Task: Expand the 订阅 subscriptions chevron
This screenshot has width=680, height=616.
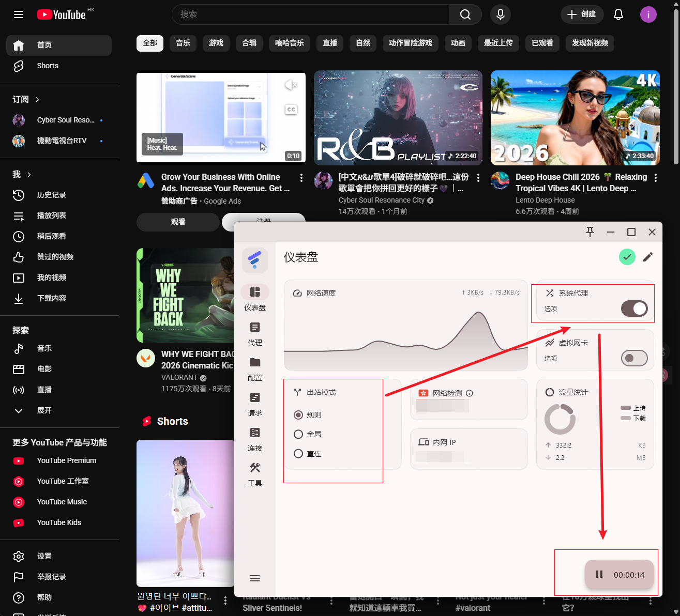Action: [37, 100]
